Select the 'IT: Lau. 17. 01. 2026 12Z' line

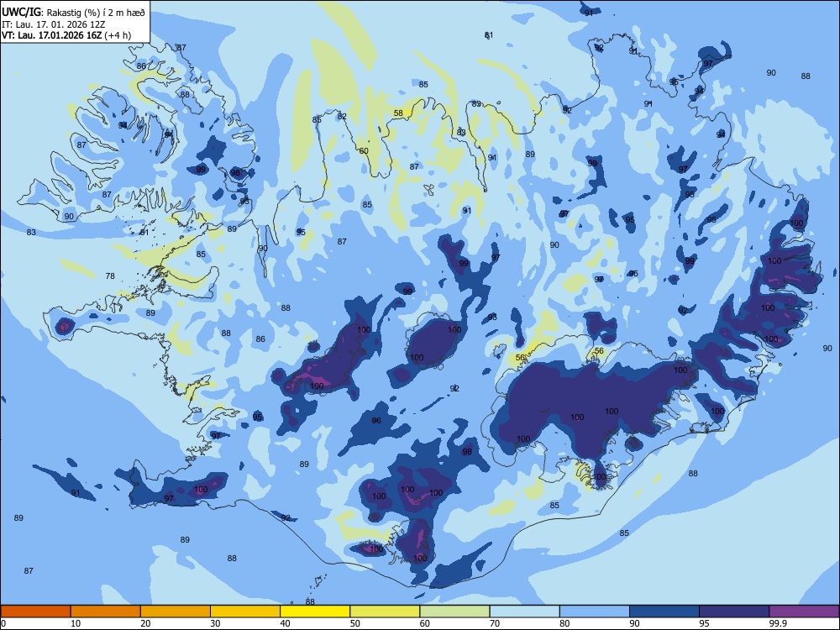coord(53,24)
